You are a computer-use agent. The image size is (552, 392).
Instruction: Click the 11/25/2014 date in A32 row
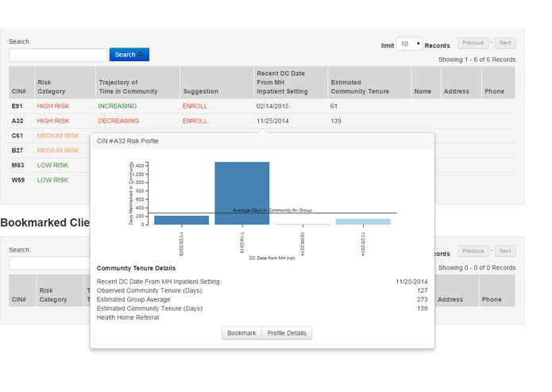pyautogui.click(x=272, y=121)
